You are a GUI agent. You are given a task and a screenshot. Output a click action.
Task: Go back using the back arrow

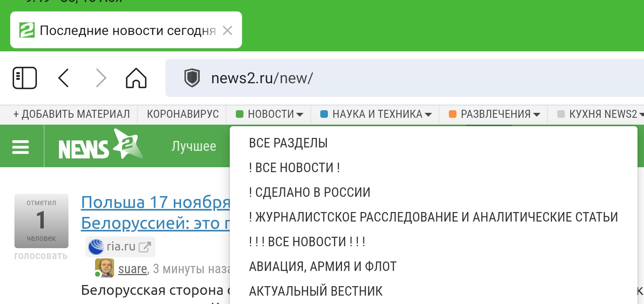[64, 78]
